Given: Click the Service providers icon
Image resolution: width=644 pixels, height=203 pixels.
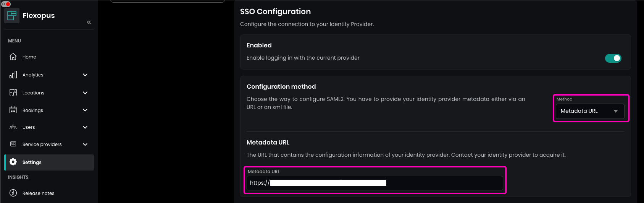Looking at the screenshot, I should [13, 144].
